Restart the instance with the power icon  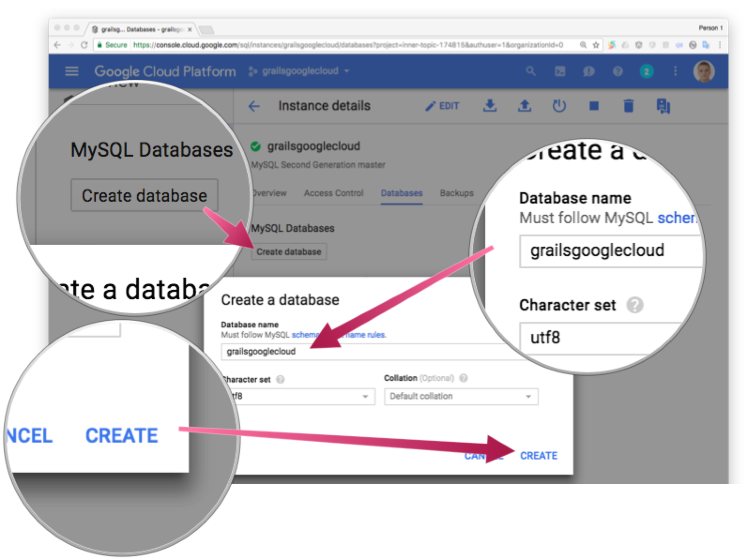coord(559,106)
